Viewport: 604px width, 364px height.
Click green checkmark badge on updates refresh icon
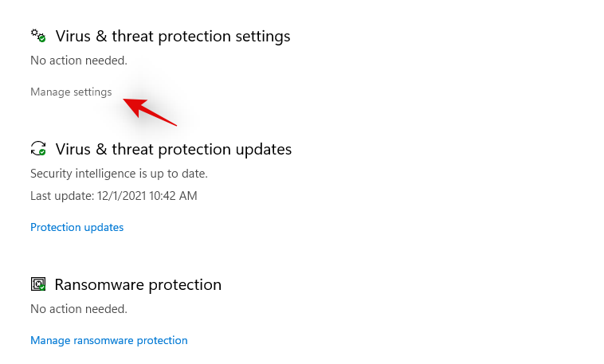(41, 152)
